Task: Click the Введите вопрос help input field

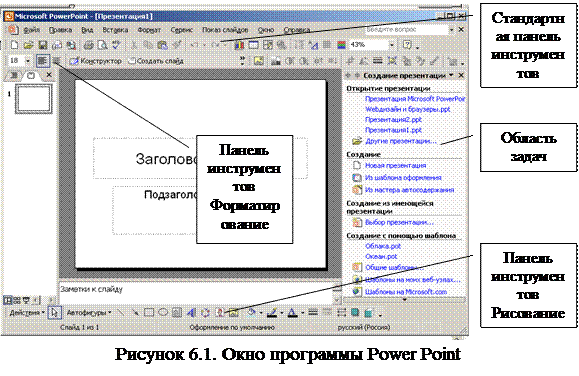Action: [406, 29]
